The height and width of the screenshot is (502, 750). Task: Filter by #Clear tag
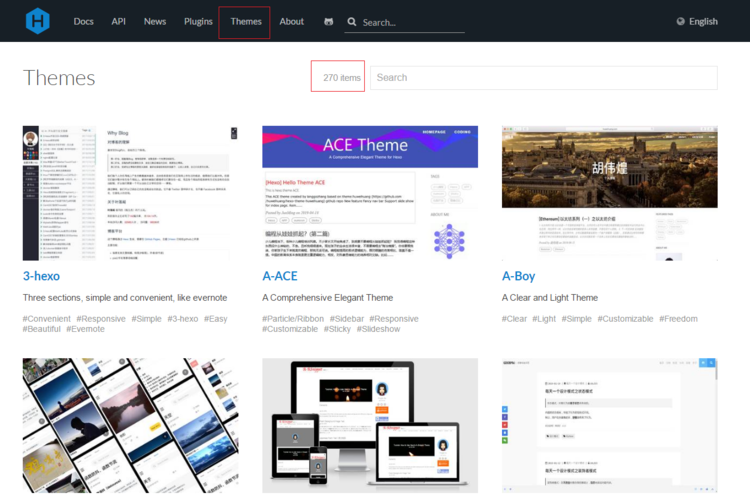pyautogui.click(x=514, y=319)
